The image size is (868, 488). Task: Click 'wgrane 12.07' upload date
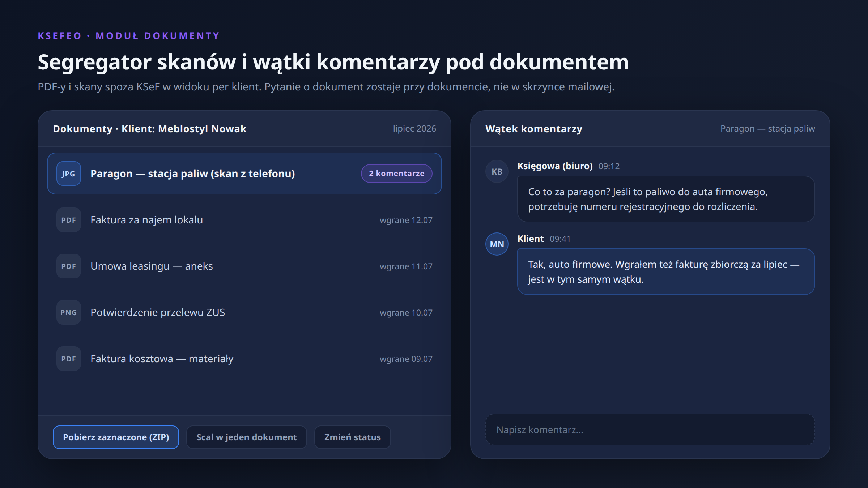pos(406,220)
